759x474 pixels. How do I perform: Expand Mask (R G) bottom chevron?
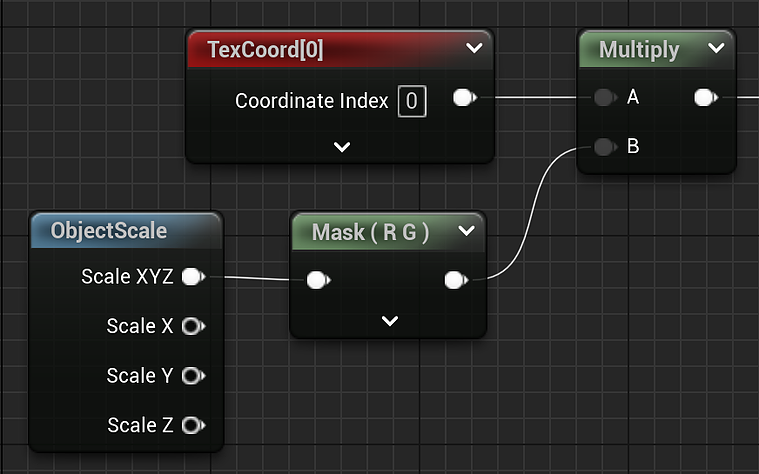[390, 321]
